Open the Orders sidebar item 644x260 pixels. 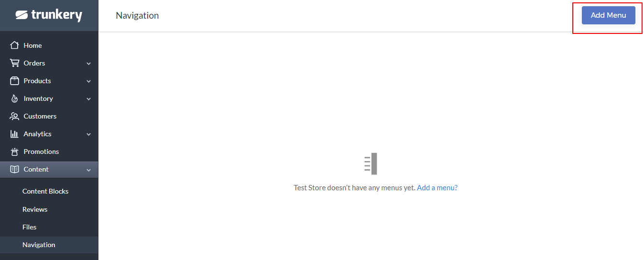(x=49, y=63)
